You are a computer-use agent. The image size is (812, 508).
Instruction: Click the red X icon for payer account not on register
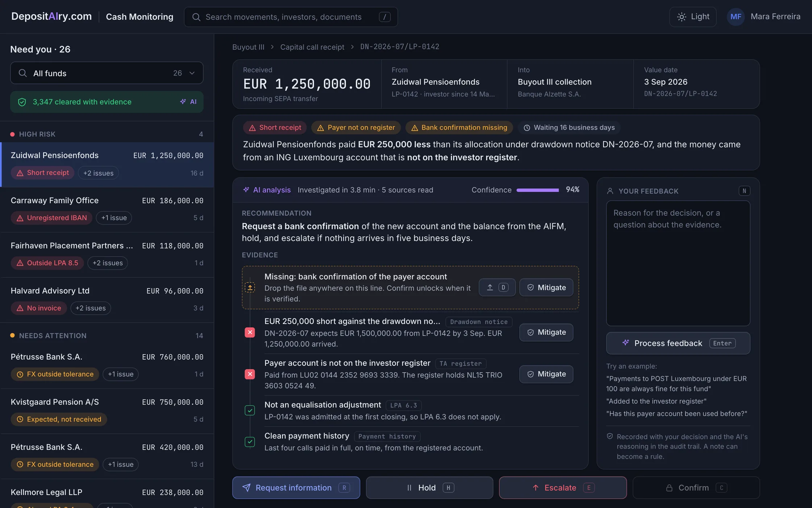tap(250, 374)
